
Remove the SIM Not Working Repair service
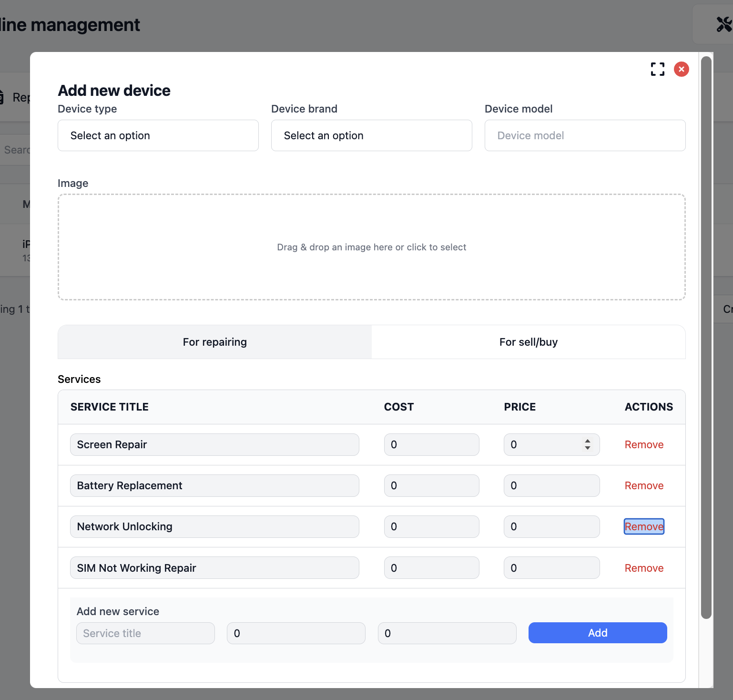tap(644, 568)
